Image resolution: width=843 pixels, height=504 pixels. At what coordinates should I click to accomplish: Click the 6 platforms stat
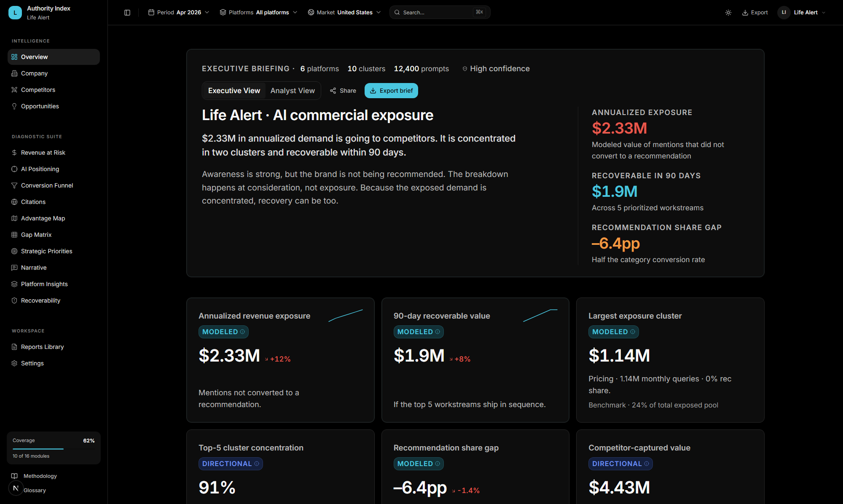pyautogui.click(x=319, y=69)
